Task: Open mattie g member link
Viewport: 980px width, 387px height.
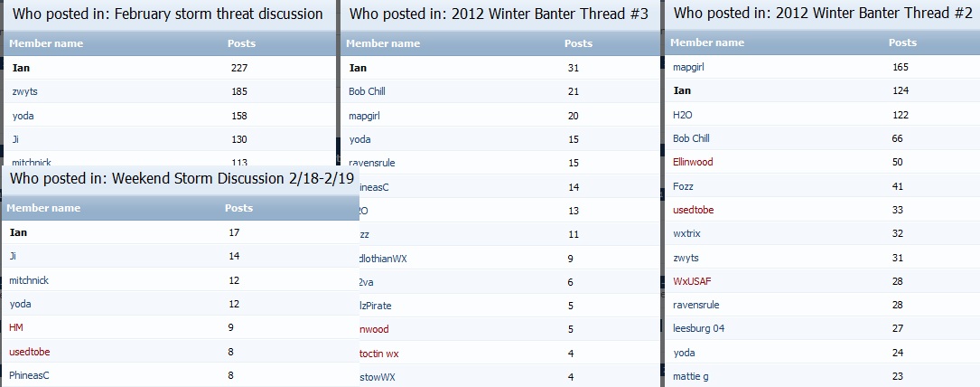Action: (691, 376)
